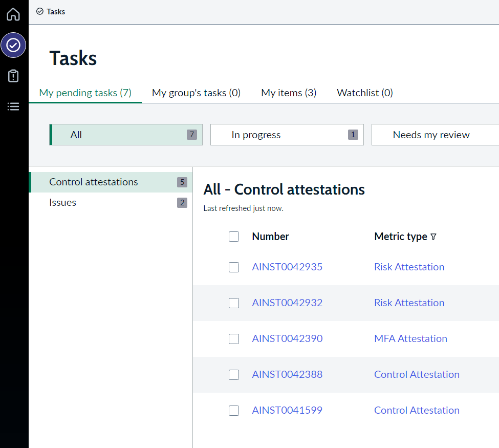Check the checkbox for AINST0042935

tap(234, 267)
